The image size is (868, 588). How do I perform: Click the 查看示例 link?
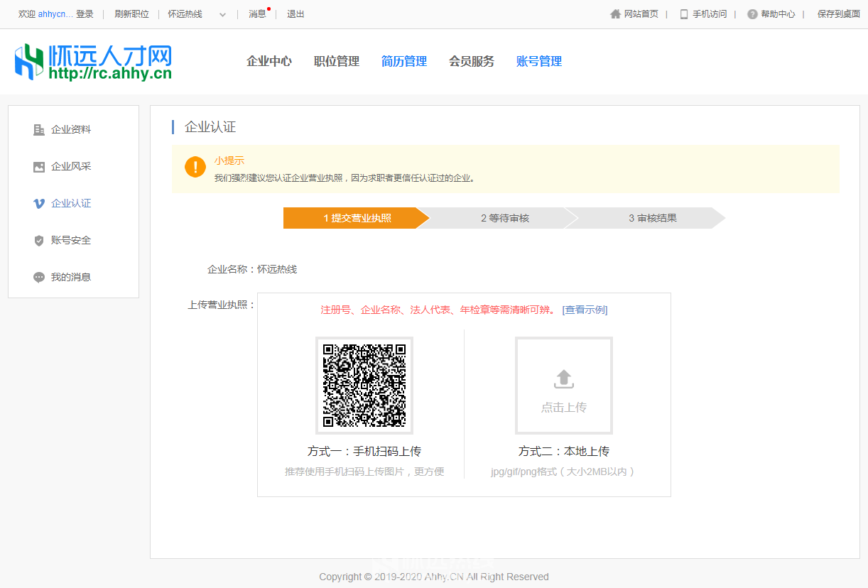coord(585,310)
